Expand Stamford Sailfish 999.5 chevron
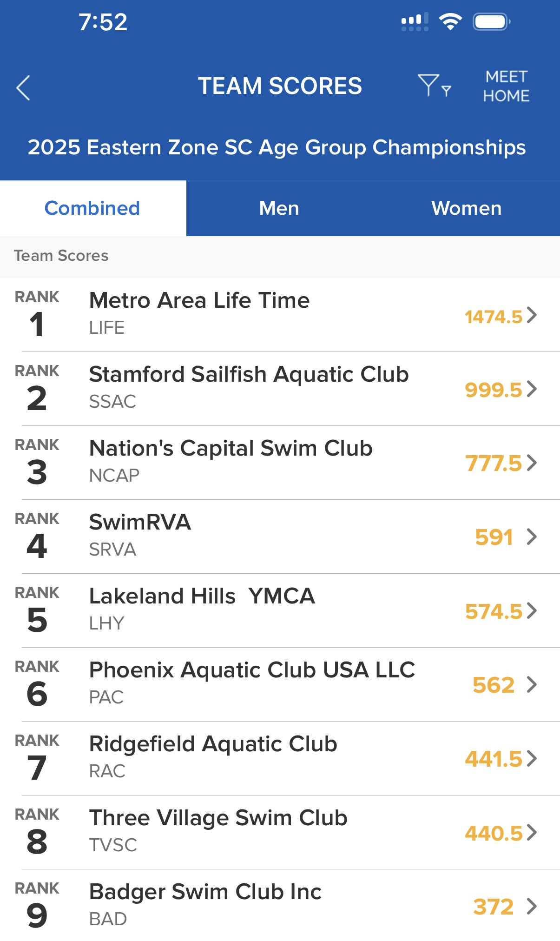The image size is (560, 941). (x=532, y=389)
